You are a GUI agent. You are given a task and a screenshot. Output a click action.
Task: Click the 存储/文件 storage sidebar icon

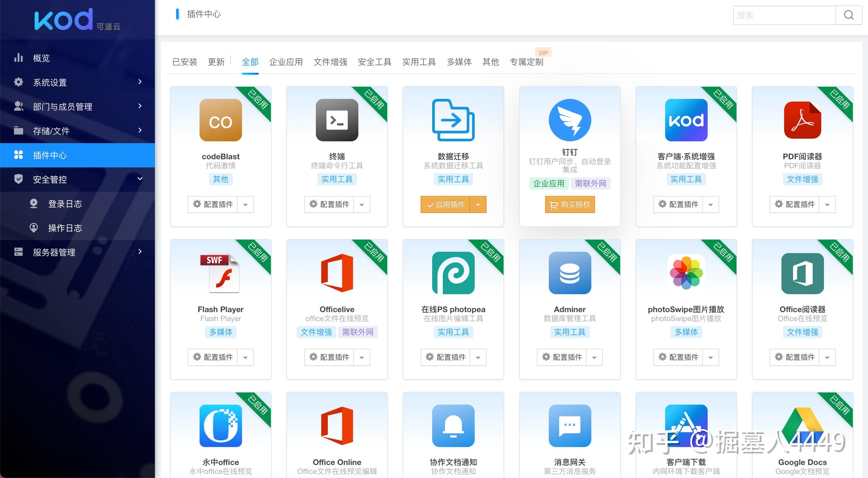pyautogui.click(x=19, y=131)
